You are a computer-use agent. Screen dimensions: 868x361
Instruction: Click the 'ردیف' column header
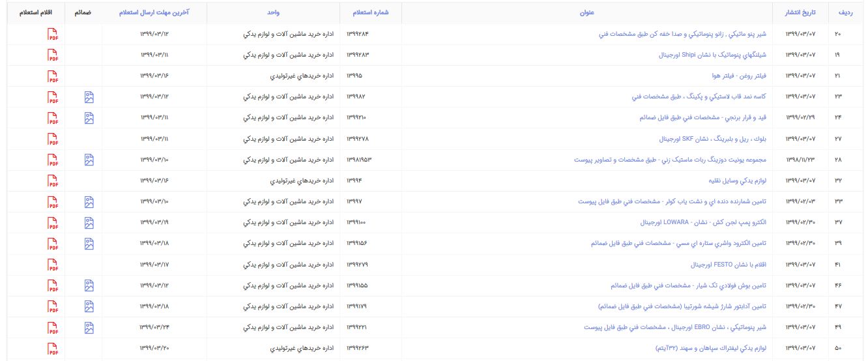844,13
